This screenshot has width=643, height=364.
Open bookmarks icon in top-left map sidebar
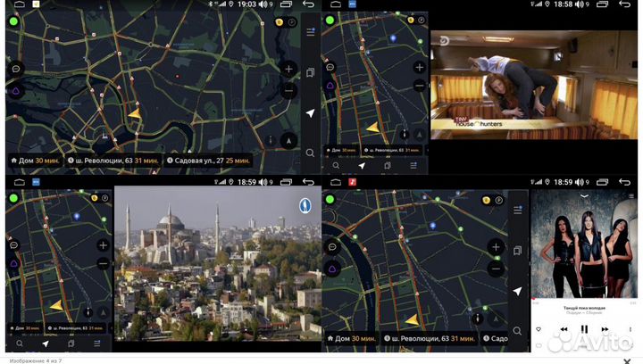coord(310,72)
